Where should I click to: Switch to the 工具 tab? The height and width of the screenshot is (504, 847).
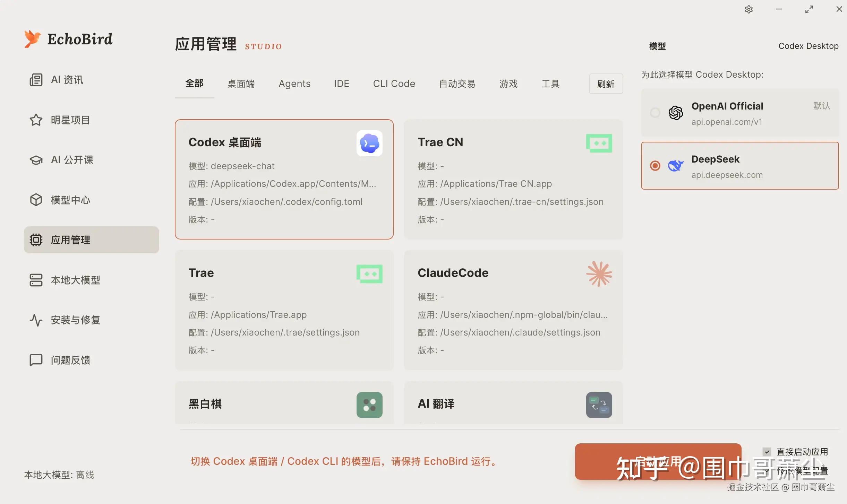coord(550,84)
